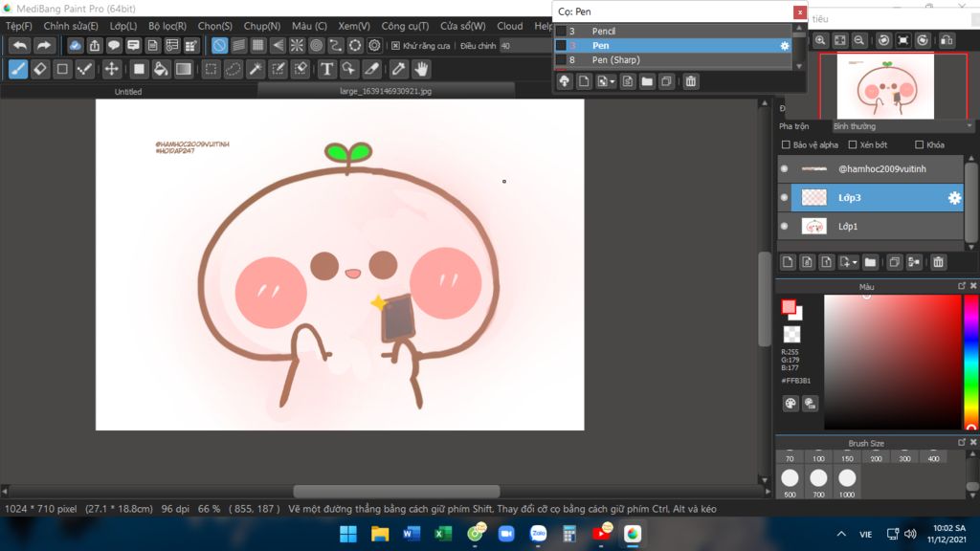Enable the circle snap guide
The height and width of the screenshot is (551, 980).
point(316,45)
